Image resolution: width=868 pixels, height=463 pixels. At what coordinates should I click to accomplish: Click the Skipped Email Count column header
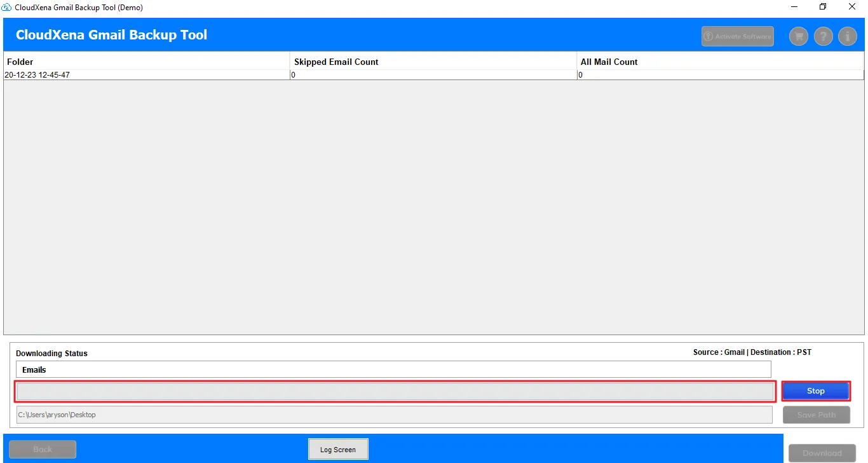click(x=336, y=62)
